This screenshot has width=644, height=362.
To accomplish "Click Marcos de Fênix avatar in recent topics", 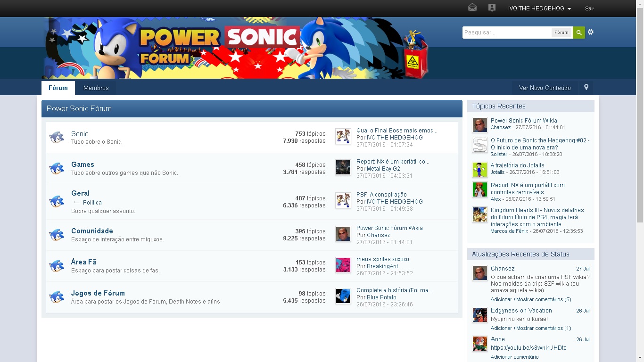I will (480, 214).
